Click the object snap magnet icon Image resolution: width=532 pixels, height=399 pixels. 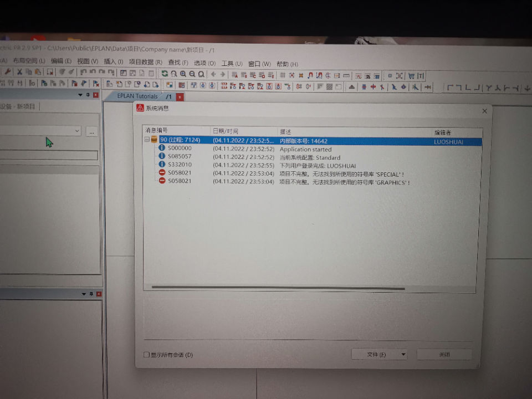[x=310, y=75]
